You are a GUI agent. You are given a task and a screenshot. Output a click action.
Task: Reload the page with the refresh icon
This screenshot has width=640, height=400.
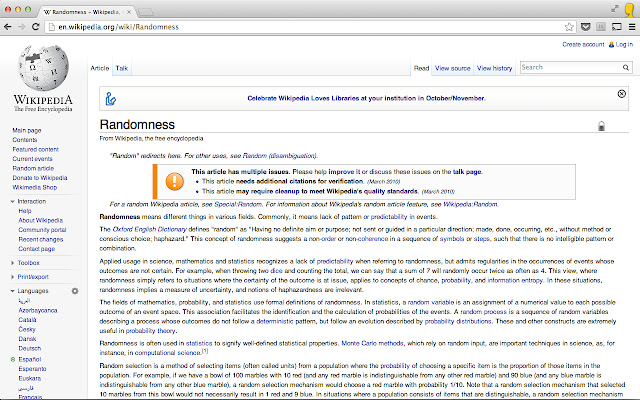36,27
